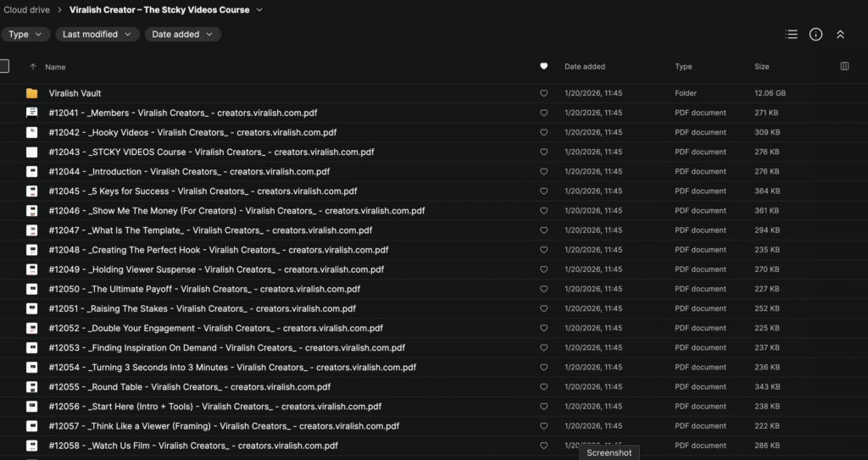This screenshot has height=460, width=868.
Task: Click the PDF icon for #12049 Holding Viewer Suspense
Action: [x=32, y=269]
